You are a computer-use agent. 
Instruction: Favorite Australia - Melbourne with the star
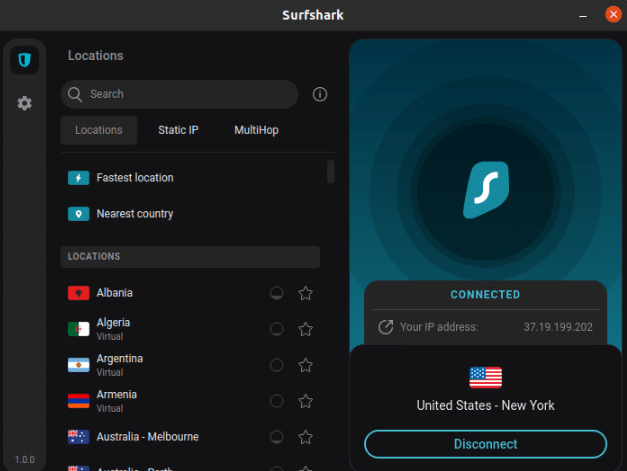pyautogui.click(x=306, y=437)
